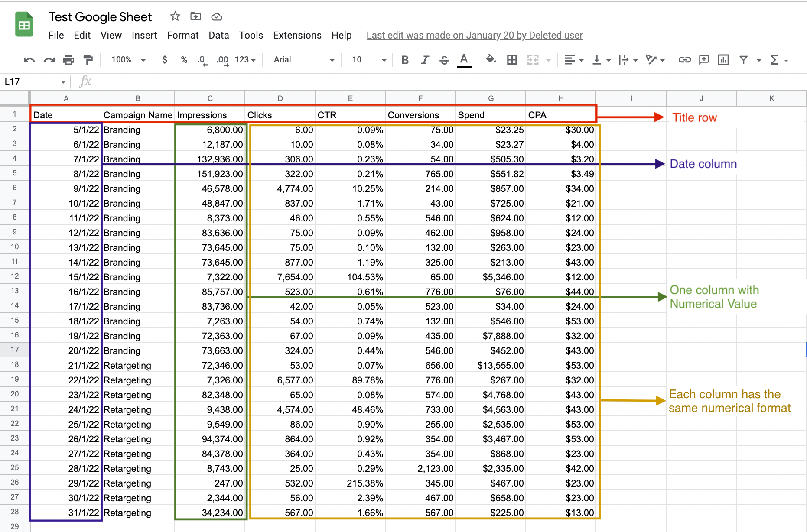Open the font size dropdown
The image size is (807, 532).
(366, 60)
